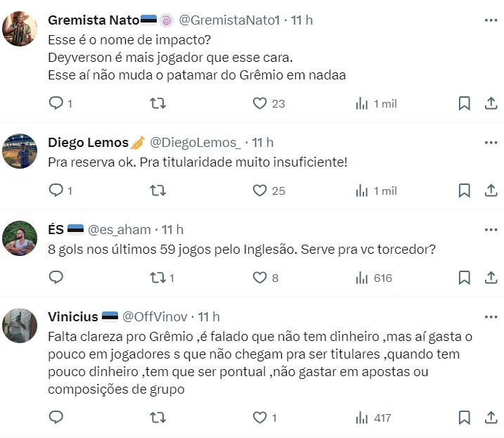View analytics on Vinicius's tweet with 417 views
504x438 pixels.
(373, 418)
